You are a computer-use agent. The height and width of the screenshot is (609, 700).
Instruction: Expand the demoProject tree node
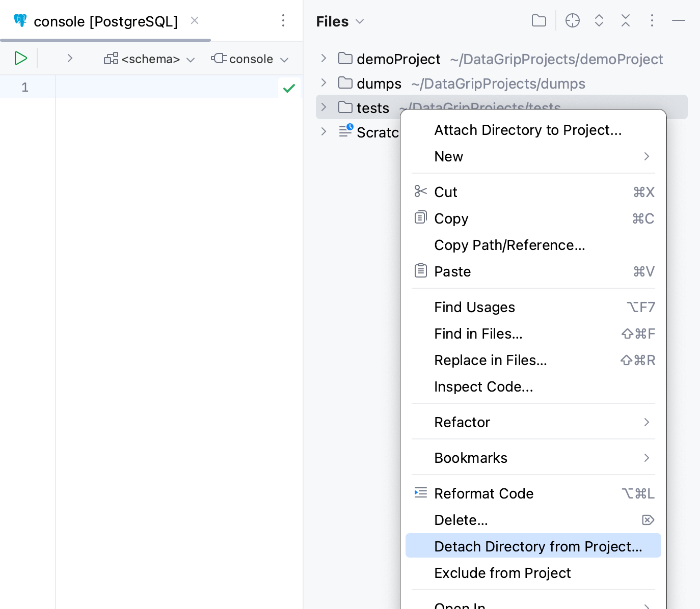tap(324, 58)
